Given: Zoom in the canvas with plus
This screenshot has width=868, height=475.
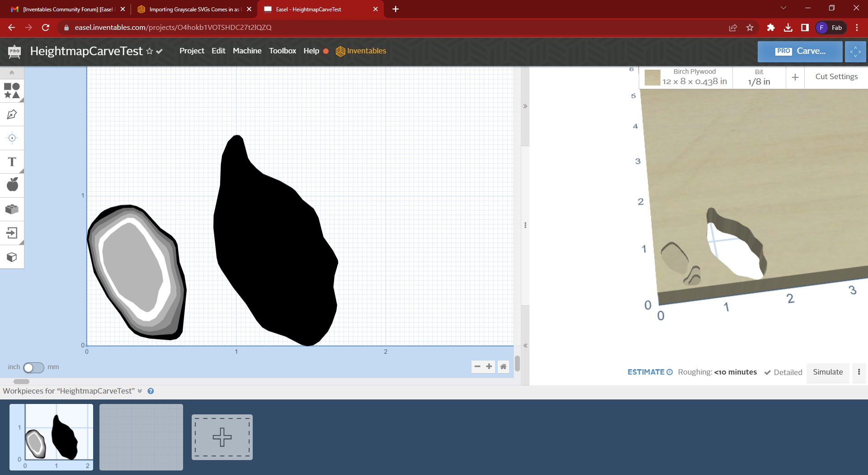Looking at the screenshot, I should coord(489,366).
